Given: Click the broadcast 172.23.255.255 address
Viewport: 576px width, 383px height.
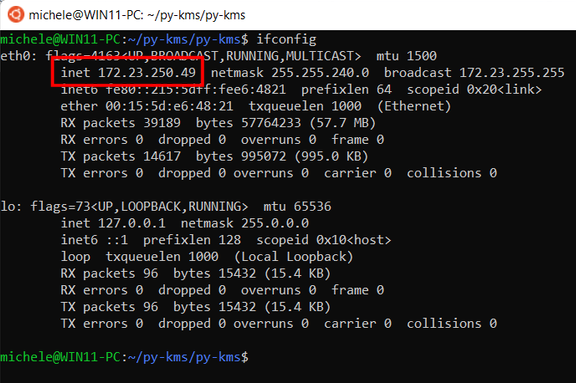Looking at the screenshot, I should click(474, 72).
